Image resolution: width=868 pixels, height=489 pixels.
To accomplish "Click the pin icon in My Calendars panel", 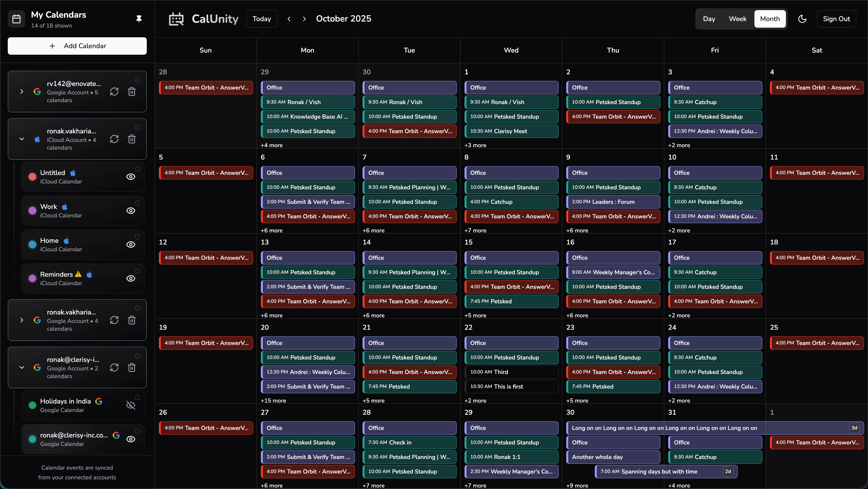I will [x=139, y=19].
